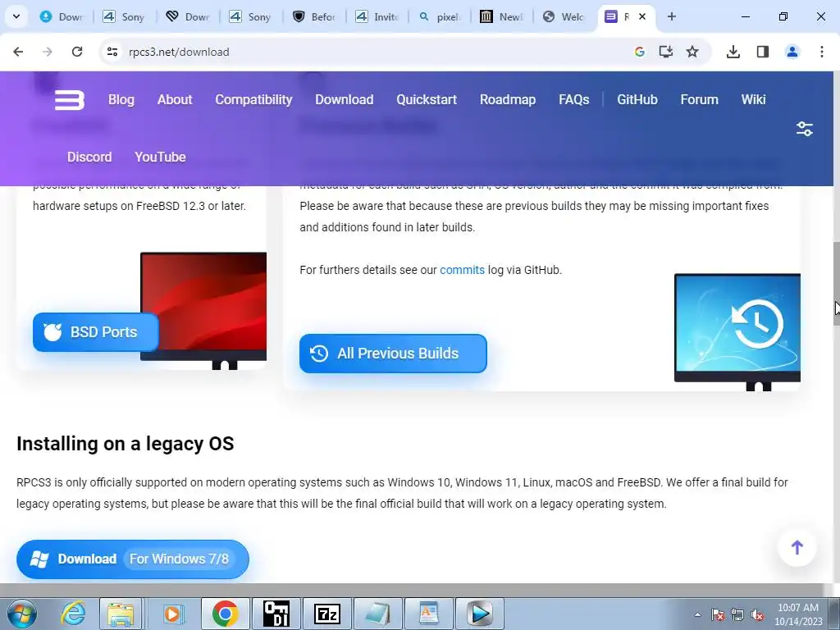The width and height of the screenshot is (840, 630).
Task: Toggle the Chrome side panel icon
Action: point(762,52)
